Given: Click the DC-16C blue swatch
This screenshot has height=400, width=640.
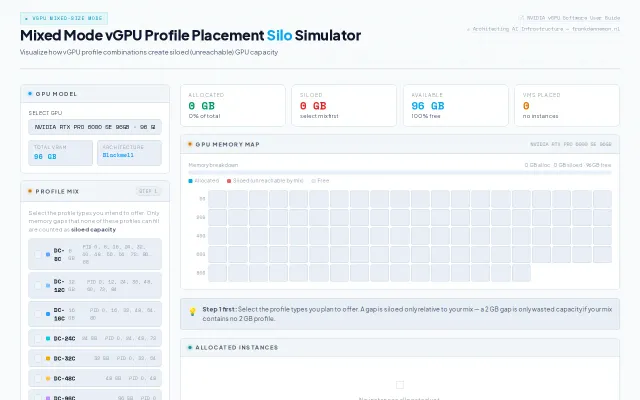Looking at the screenshot, I should click(48, 314).
